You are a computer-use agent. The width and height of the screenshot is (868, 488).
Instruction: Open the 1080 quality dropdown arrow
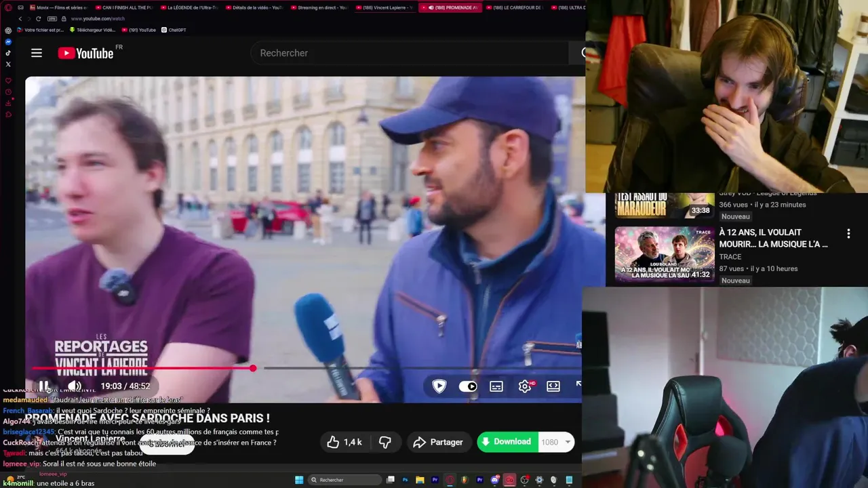point(568,442)
